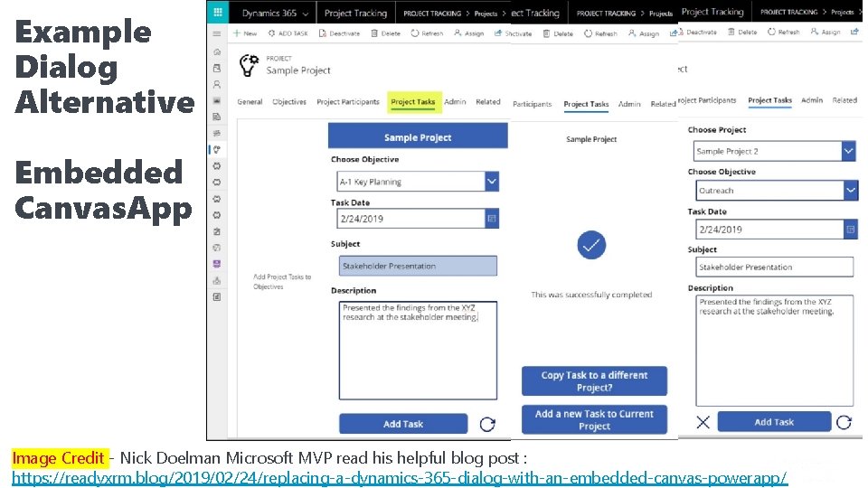Open the Objectives tab
The image size is (868, 488).
point(289,102)
